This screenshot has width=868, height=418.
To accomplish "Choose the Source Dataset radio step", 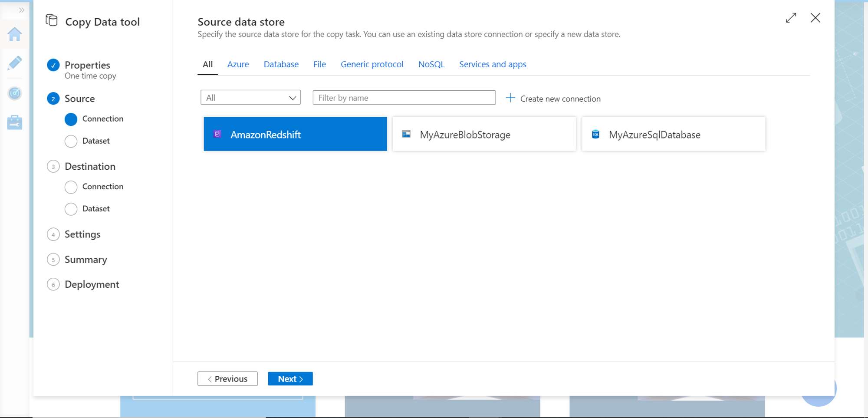I will coord(71,141).
